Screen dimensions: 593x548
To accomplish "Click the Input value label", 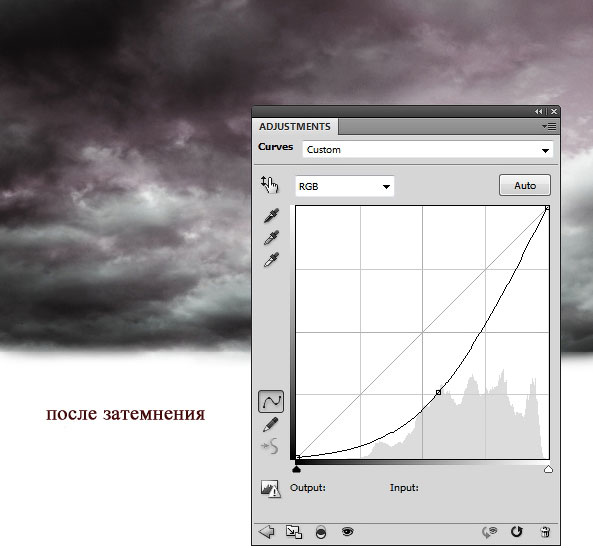I will pyautogui.click(x=404, y=488).
